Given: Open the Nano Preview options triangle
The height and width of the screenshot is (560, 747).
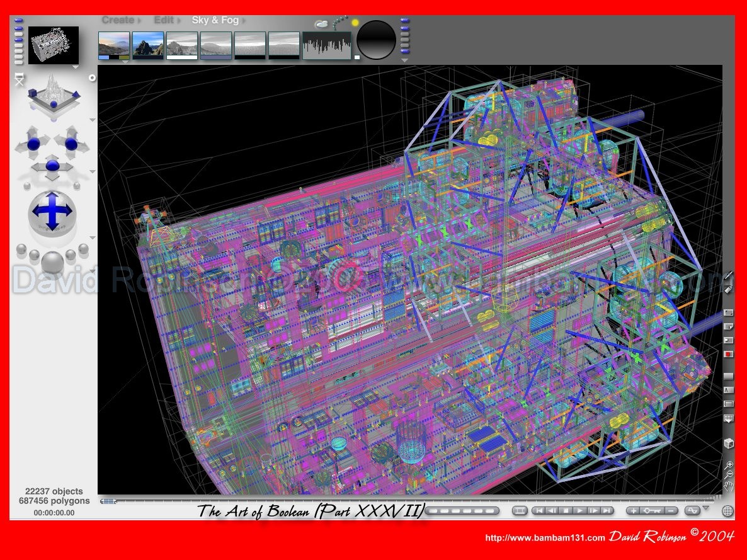Looking at the screenshot, I should (x=76, y=67).
